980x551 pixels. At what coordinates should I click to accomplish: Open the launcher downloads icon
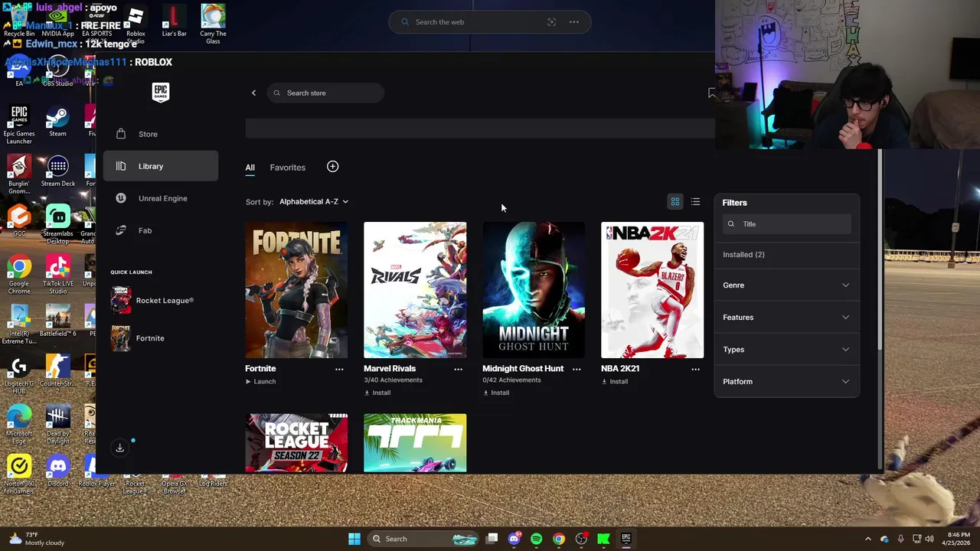(120, 448)
